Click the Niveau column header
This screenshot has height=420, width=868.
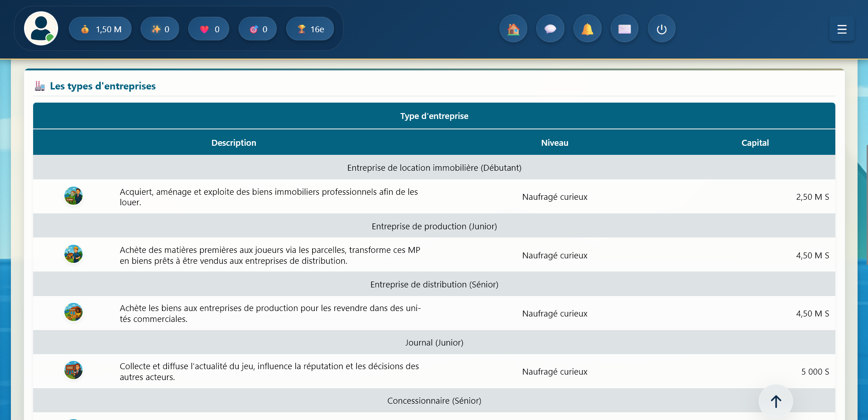coord(554,143)
